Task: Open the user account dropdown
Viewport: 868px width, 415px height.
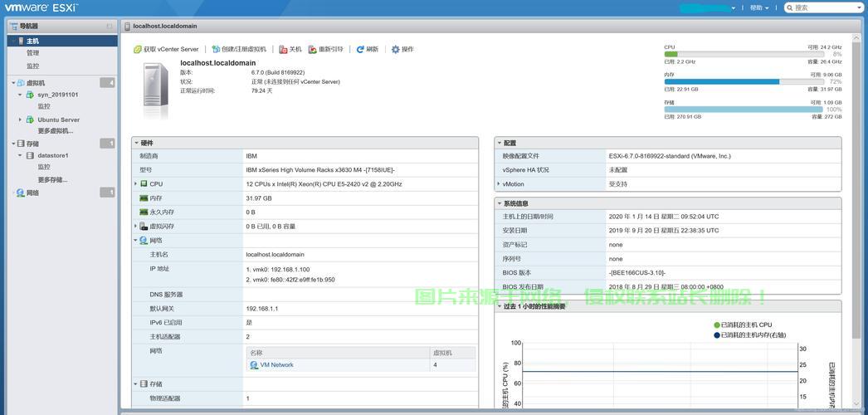Action: (x=709, y=7)
